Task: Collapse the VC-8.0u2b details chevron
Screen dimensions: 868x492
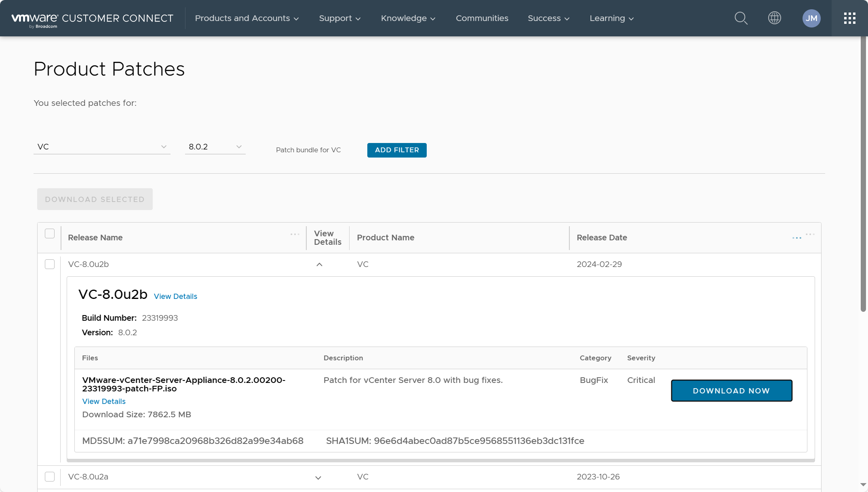Action: pyautogui.click(x=319, y=265)
